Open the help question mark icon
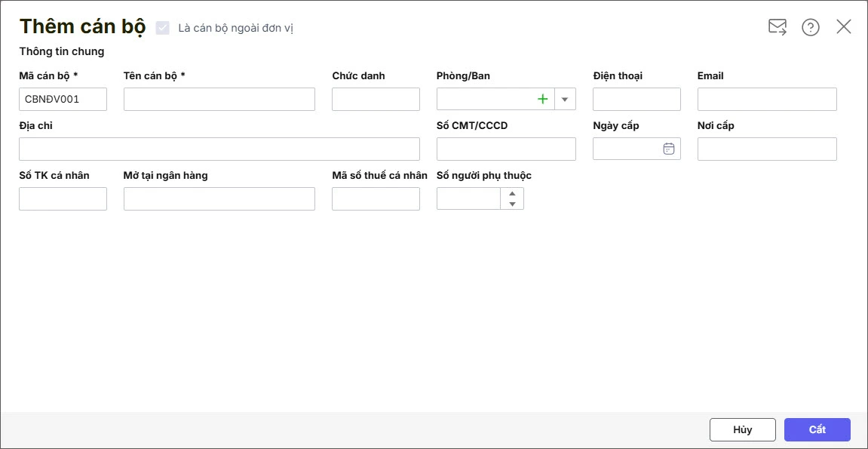Image resolution: width=868 pixels, height=449 pixels. coord(811,27)
